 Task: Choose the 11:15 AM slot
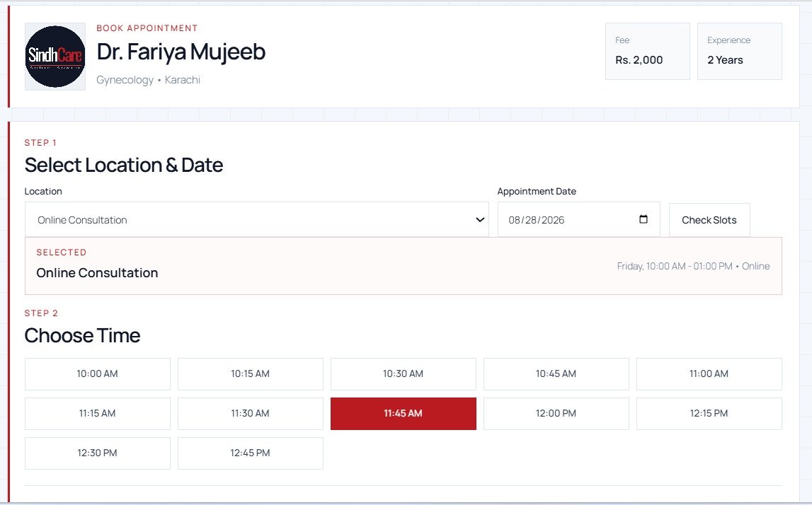coord(98,414)
